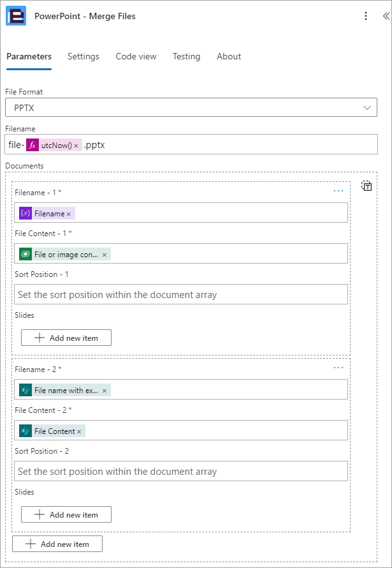Add new item under Slides for document 1
Screen dimensions: 392x568
tap(66, 338)
